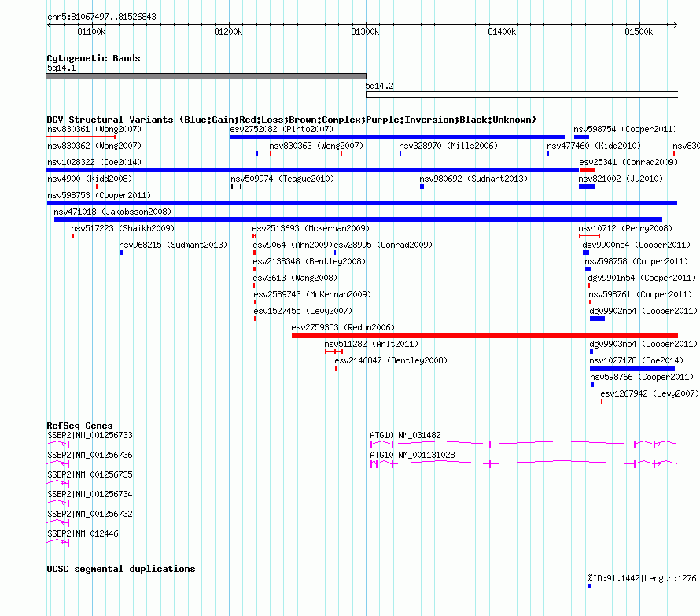Click the DGV Structural Variants track title
This screenshot has width=700, height=616.
click(292, 120)
